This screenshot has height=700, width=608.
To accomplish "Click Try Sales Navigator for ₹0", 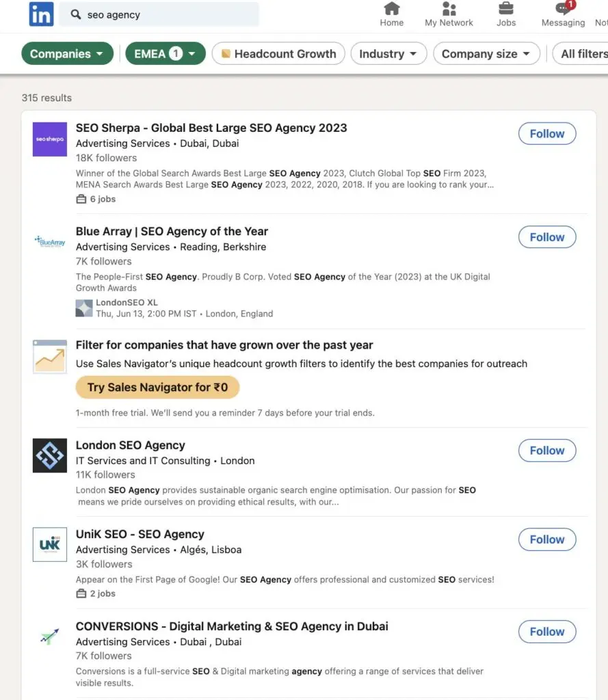I will 157,388.
